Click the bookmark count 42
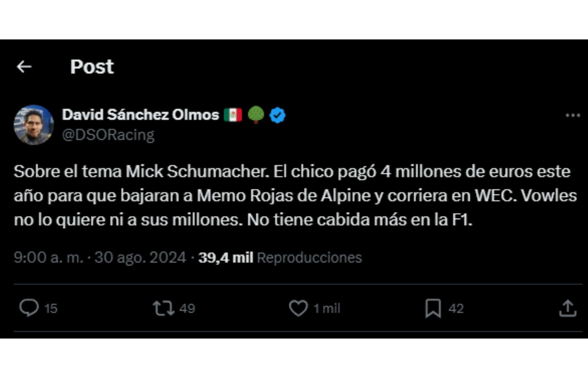This screenshot has height=392, width=588. [456, 309]
